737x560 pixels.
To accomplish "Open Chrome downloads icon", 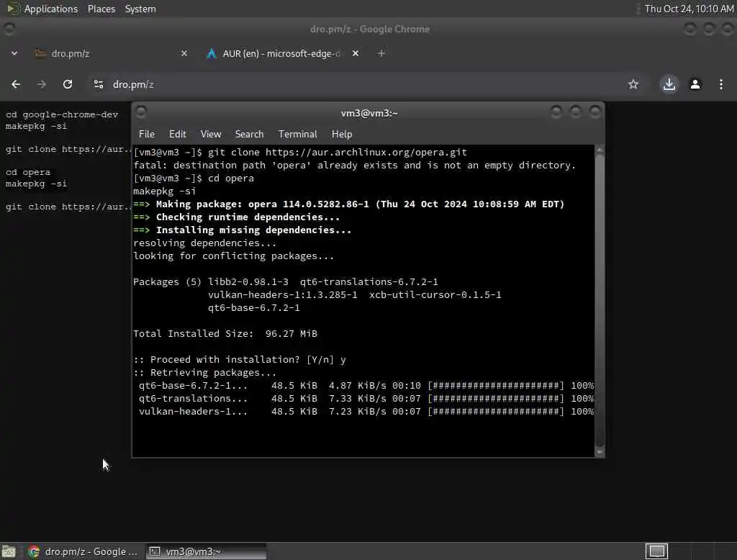I will pos(669,84).
